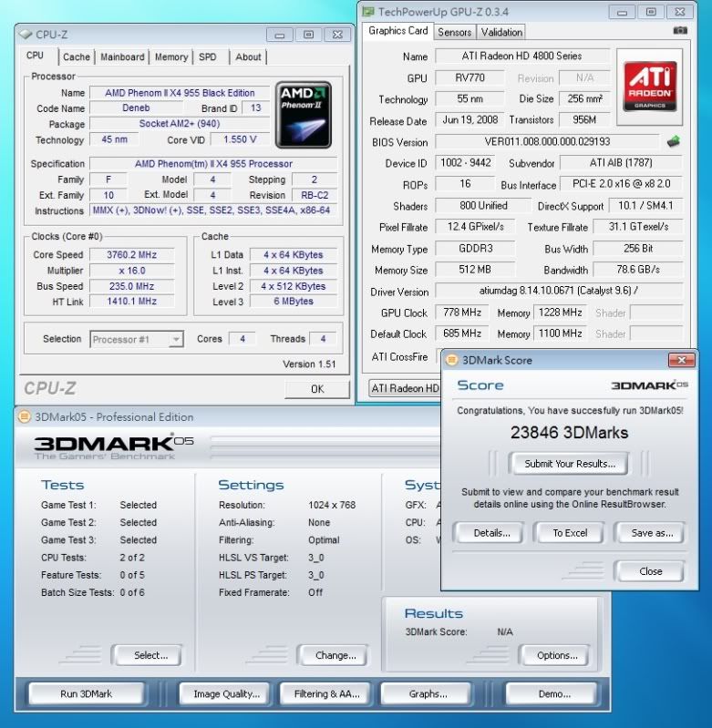
Task: Click Save as in score dialog
Action: point(652,533)
